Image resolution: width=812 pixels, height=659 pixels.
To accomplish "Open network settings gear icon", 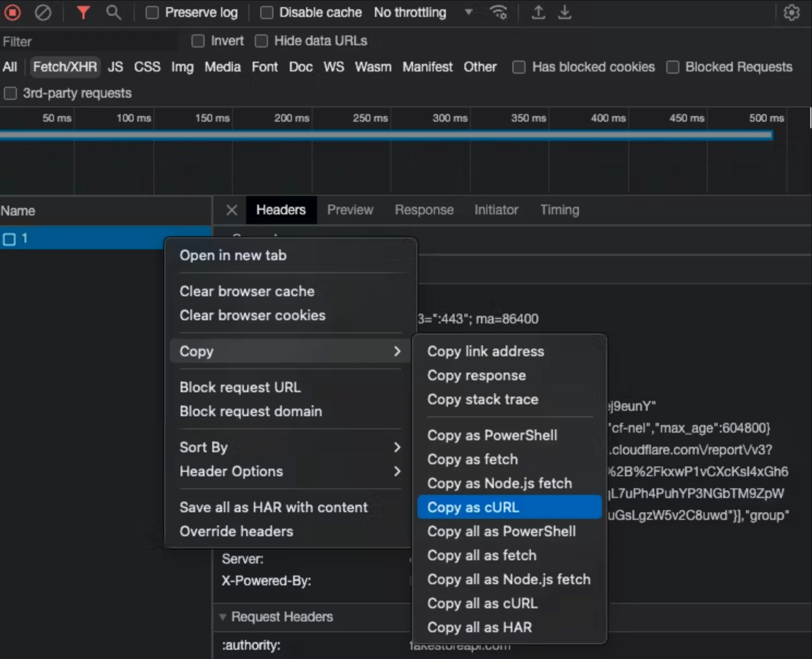I will click(x=791, y=13).
